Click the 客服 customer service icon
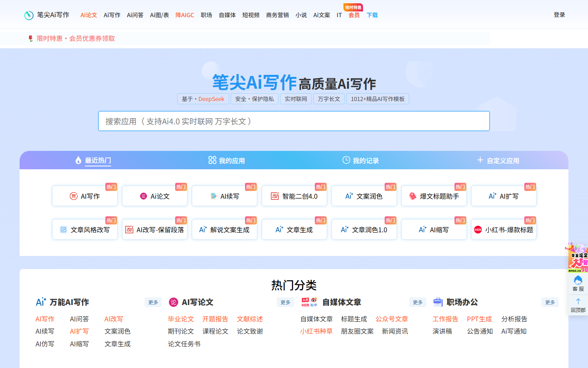The image size is (588, 368). [578, 280]
